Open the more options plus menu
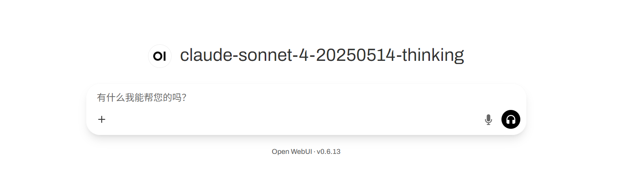The height and width of the screenshot is (181, 644). pos(102,119)
